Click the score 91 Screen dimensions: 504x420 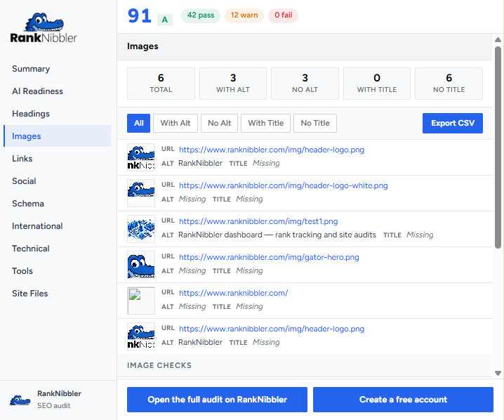tap(140, 15)
